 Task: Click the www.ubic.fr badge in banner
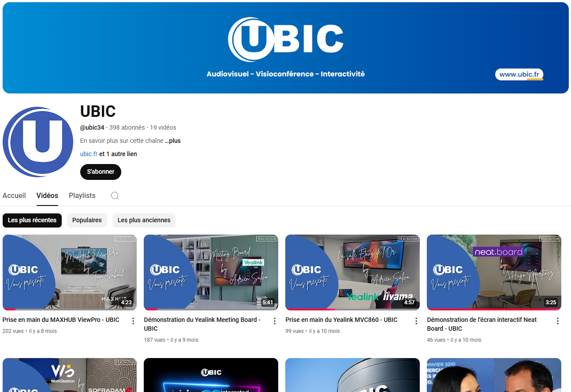tap(519, 74)
